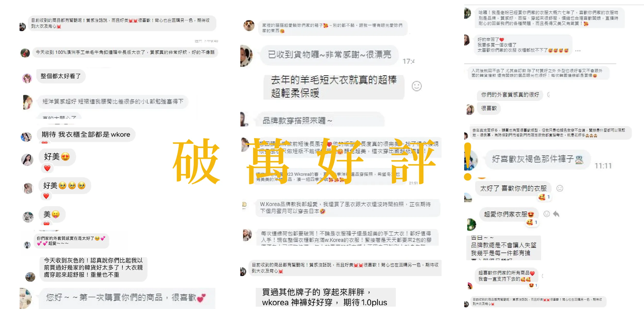Click the reaction count badge under 太好了 喜歡你們的衣服
This screenshot has width=644, height=322.
click(x=544, y=197)
